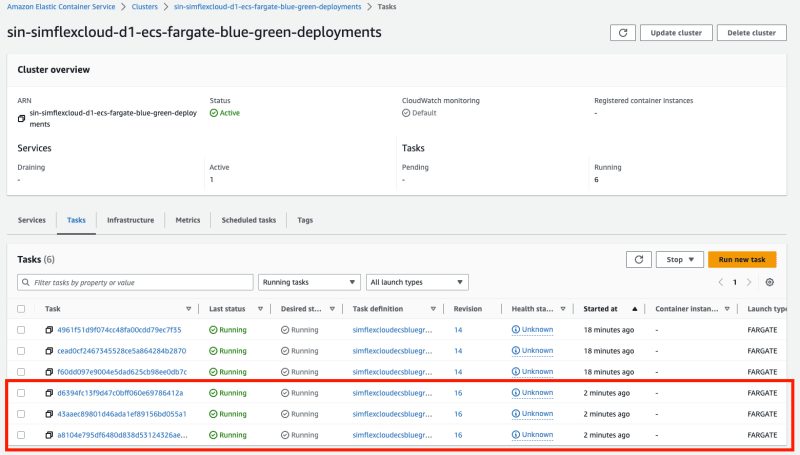Image resolution: width=800 pixels, height=455 pixels.
Task: Sort by Task definition column arrow
Action: pos(433,309)
